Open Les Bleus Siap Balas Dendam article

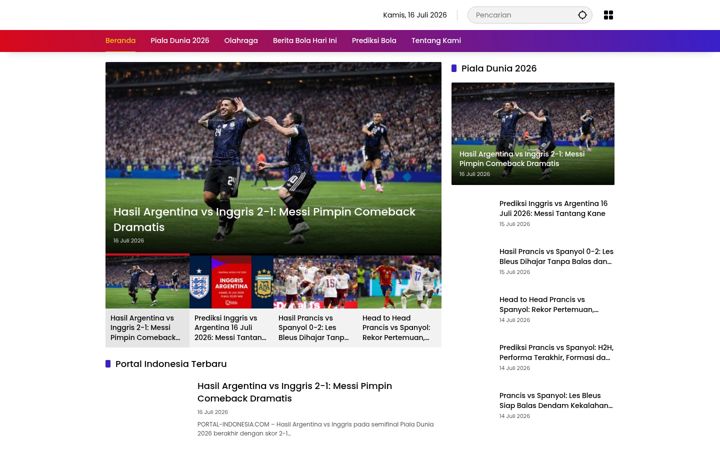pyautogui.click(x=556, y=400)
